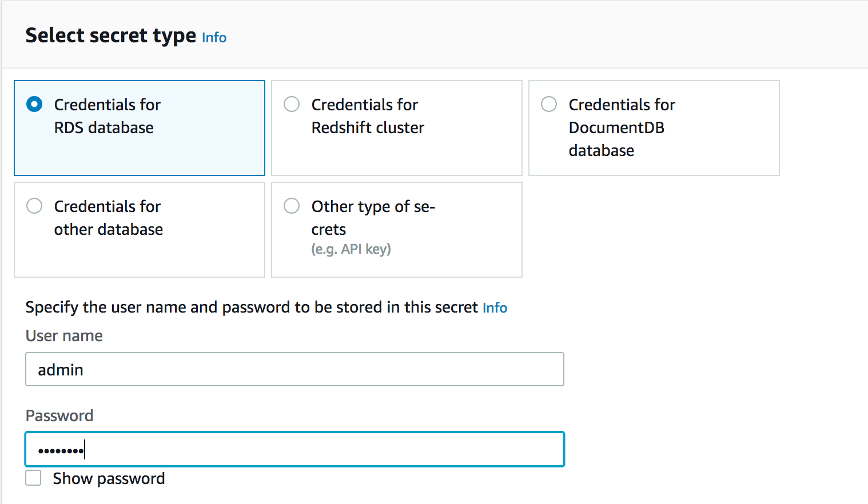
Task: Click the 'Credentials for Redshift cluster' label text
Action: [x=368, y=116]
